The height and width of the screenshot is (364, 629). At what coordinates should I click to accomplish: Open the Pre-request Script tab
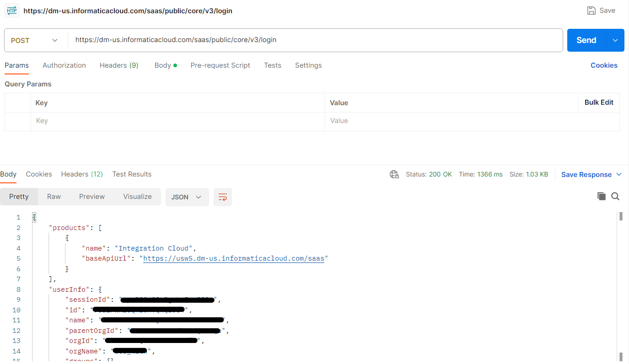(x=220, y=65)
